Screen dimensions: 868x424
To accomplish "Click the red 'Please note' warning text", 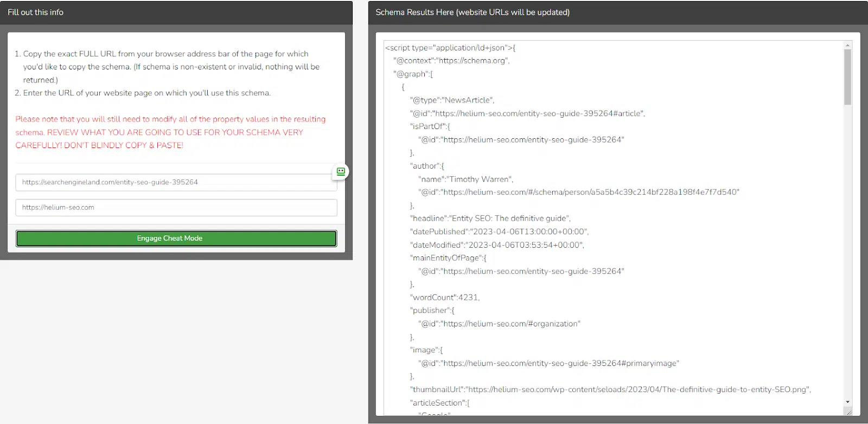I will (x=171, y=132).
